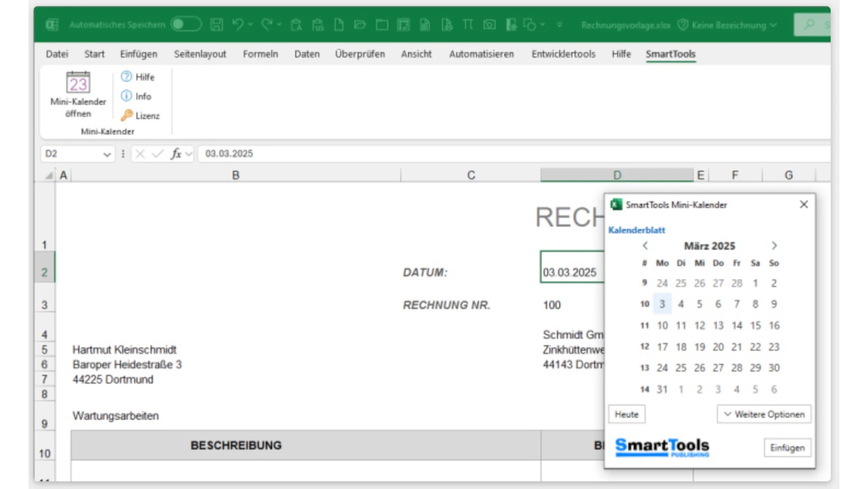
Task: Click the confirm checkmark in formula bar
Action: (x=157, y=154)
